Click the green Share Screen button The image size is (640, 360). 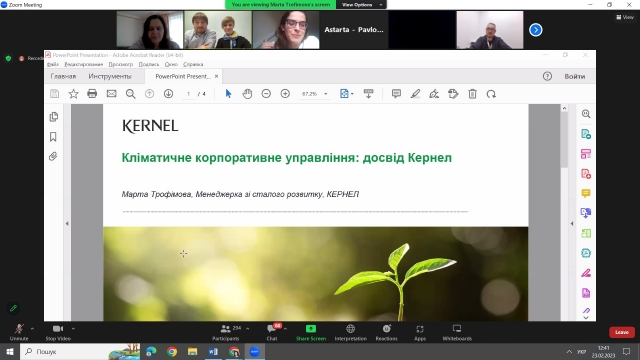pyautogui.click(x=311, y=332)
